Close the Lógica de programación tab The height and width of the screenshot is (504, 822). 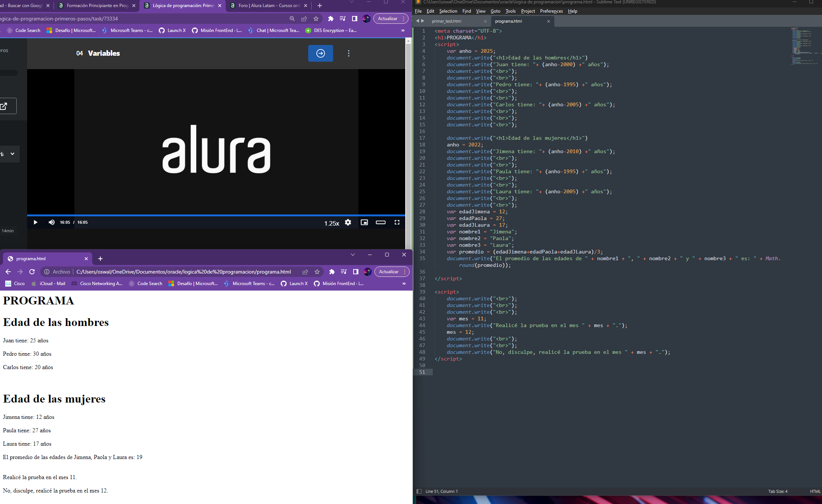pyautogui.click(x=220, y=6)
